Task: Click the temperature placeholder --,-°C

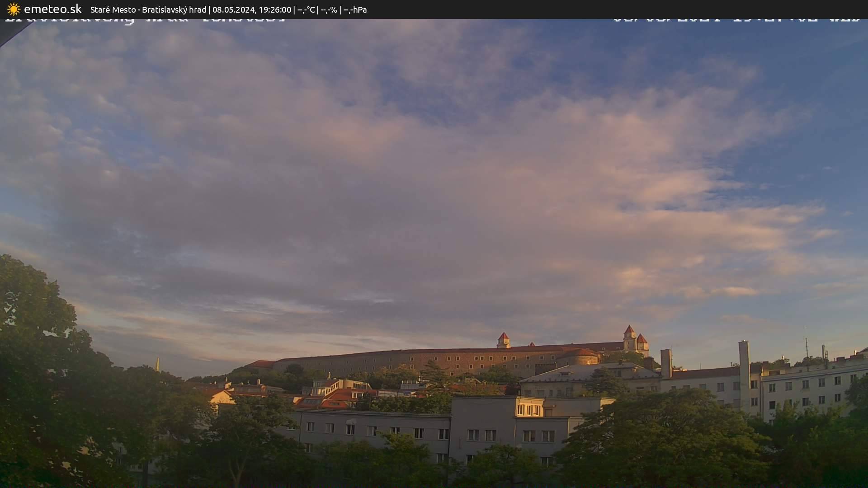Action: pyautogui.click(x=306, y=9)
